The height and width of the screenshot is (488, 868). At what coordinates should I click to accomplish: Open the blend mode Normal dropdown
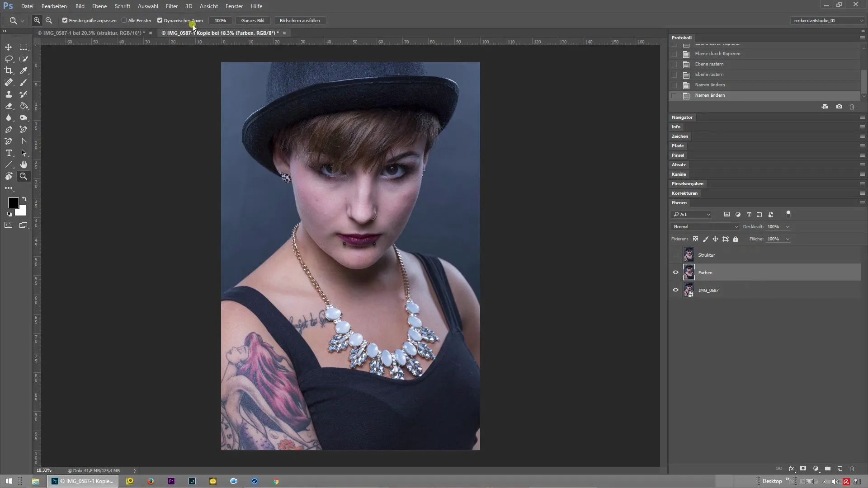tap(705, 227)
